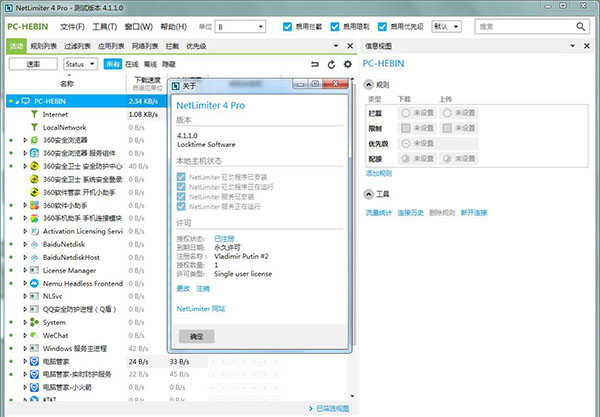Screen dimensions: 600x417
Task: Click the LocalNetwork filter funnel icon
Action: tap(34, 127)
